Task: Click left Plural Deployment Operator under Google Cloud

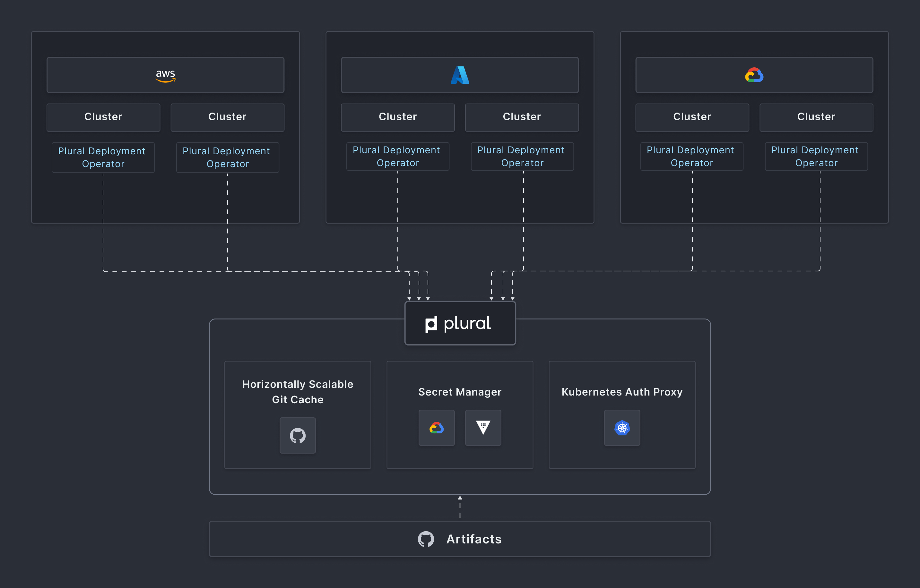Action: pos(691,157)
